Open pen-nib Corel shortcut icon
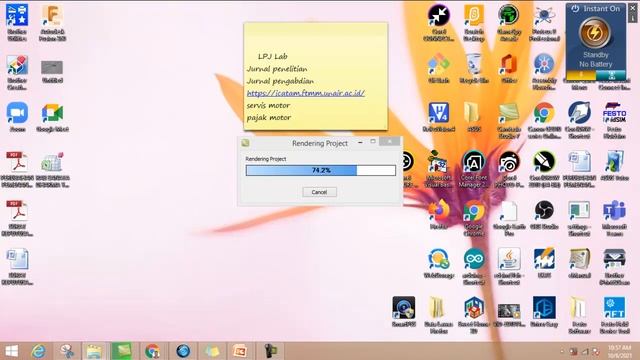The width and height of the screenshot is (640, 360). (544, 169)
